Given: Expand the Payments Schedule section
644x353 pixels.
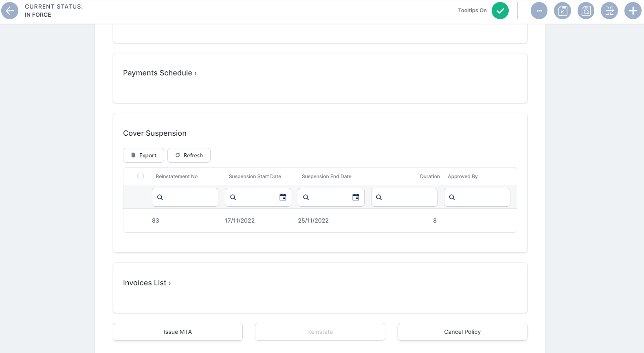Looking at the screenshot, I should [x=160, y=73].
